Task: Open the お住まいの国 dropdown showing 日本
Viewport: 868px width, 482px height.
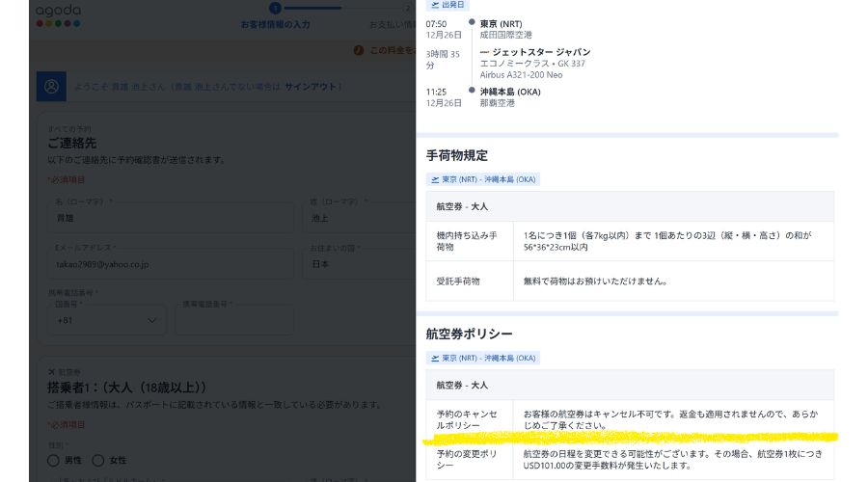Action: tap(361, 264)
